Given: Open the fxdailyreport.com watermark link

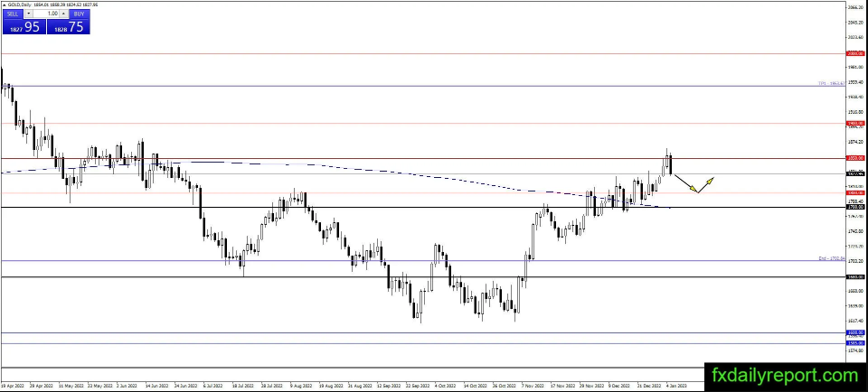Looking at the screenshot, I should click(782, 375).
